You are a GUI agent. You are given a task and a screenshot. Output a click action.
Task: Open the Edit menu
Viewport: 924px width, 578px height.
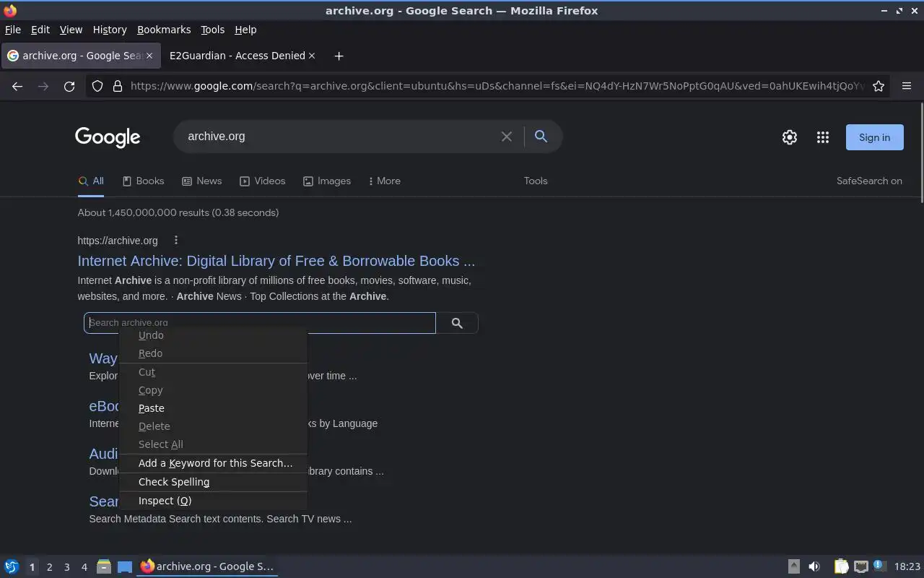[x=40, y=30]
